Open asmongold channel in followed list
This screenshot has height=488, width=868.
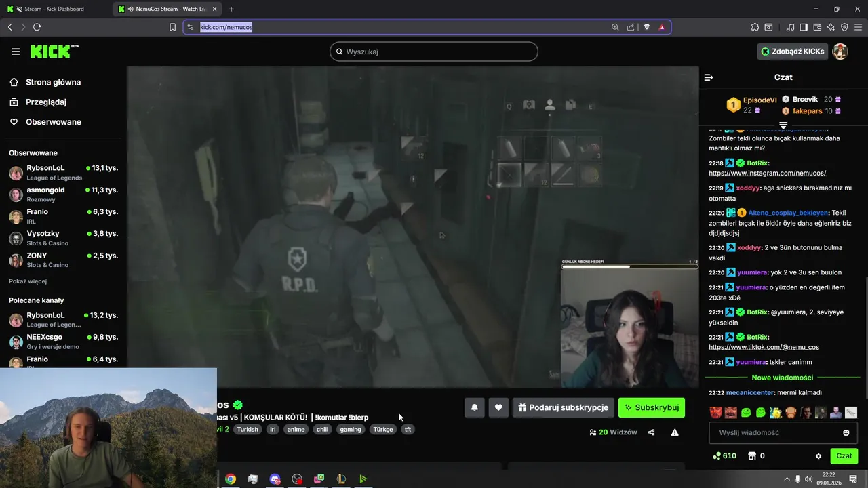(x=64, y=195)
